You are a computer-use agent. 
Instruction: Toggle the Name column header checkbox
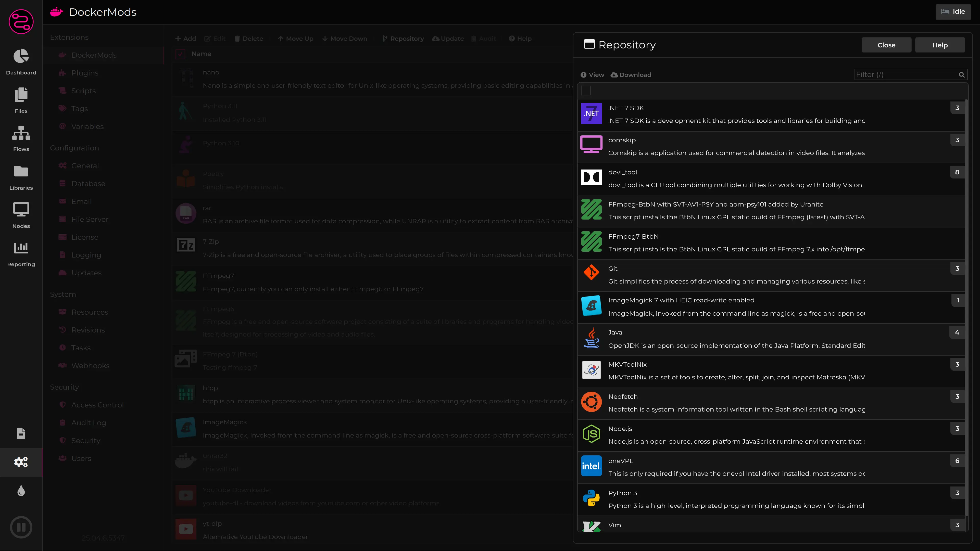[x=180, y=54]
